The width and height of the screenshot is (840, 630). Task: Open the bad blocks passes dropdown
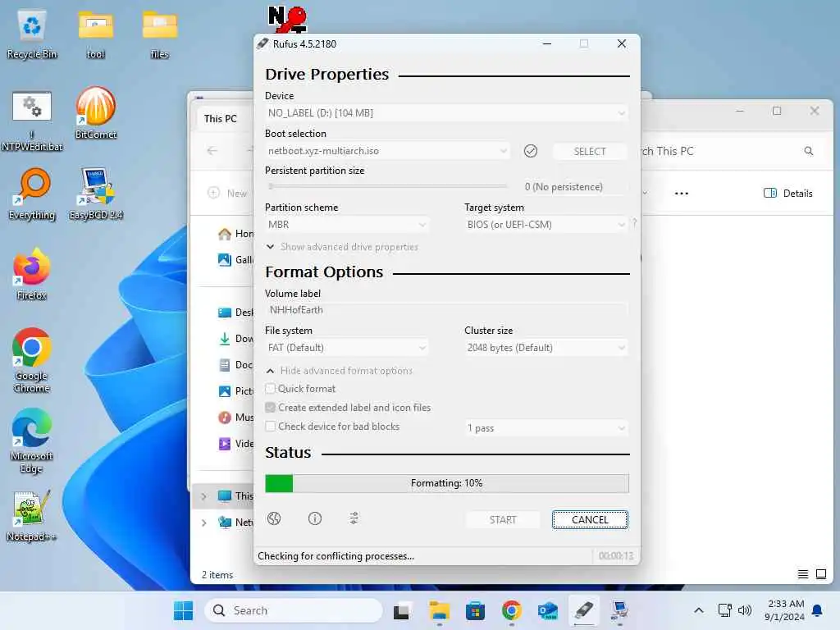pos(546,428)
